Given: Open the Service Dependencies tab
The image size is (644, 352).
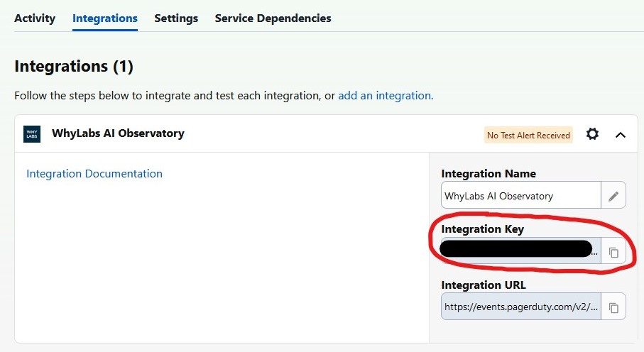Looking at the screenshot, I should [x=273, y=18].
